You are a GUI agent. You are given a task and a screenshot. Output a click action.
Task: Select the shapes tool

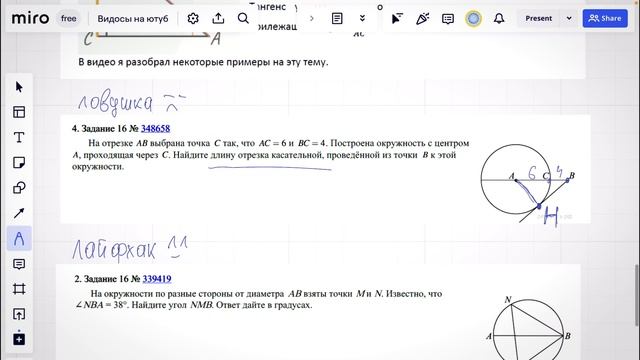[x=19, y=188]
